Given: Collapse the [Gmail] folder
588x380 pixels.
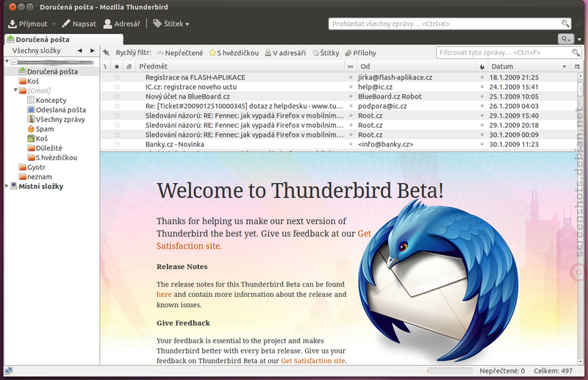Looking at the screenshot, I should (15, 90).
